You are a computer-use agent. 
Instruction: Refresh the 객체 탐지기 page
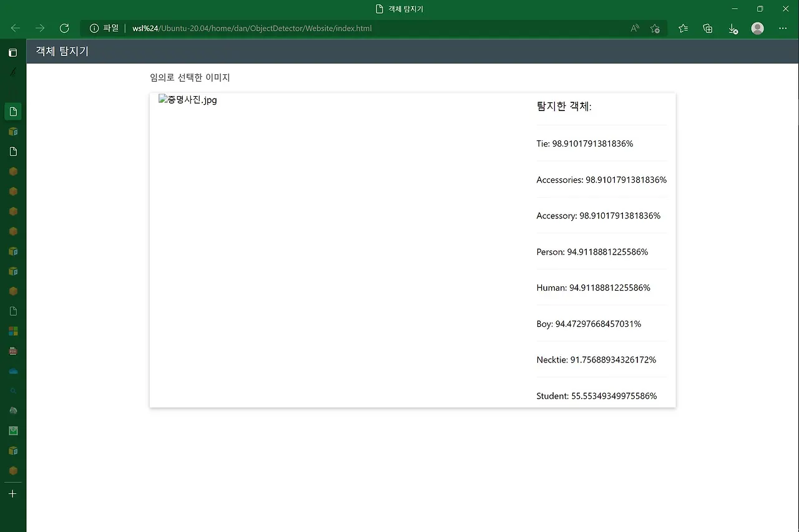(x=64, y=28)
